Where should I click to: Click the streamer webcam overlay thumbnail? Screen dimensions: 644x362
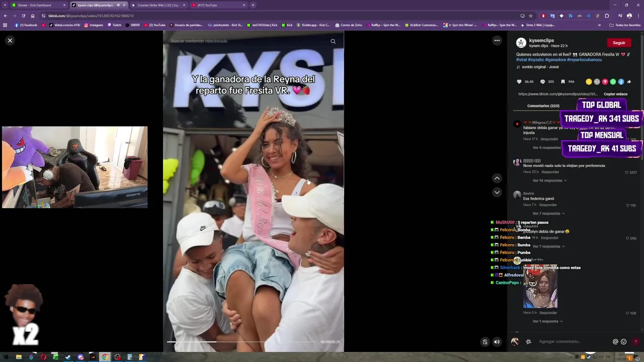click(x=75, y=167)
